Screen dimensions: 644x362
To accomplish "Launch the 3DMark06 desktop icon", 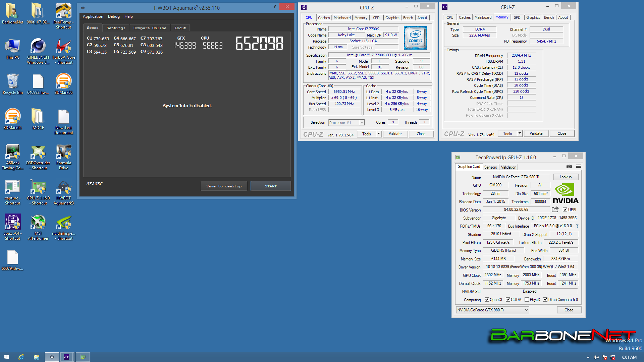I will click(63, 84).
